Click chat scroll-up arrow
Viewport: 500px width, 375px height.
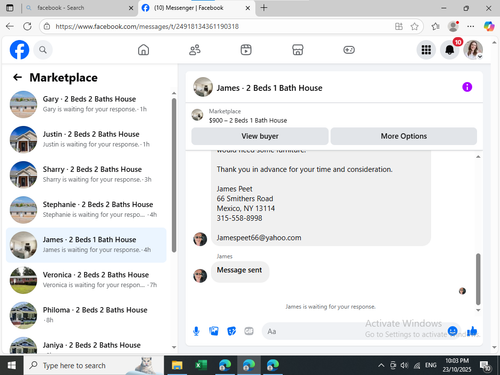click(x=478, y=157)
